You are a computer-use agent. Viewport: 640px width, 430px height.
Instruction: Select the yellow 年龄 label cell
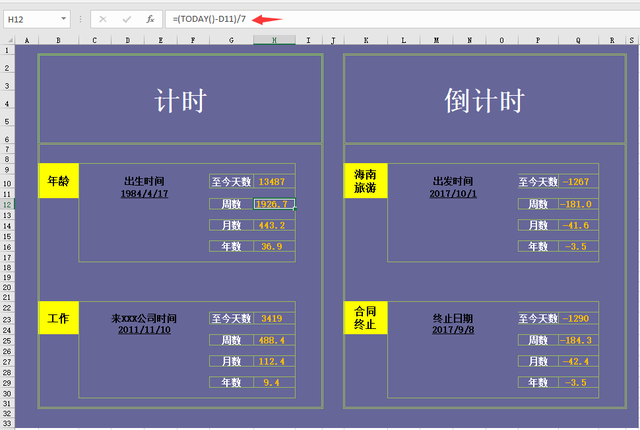(58, 181)
